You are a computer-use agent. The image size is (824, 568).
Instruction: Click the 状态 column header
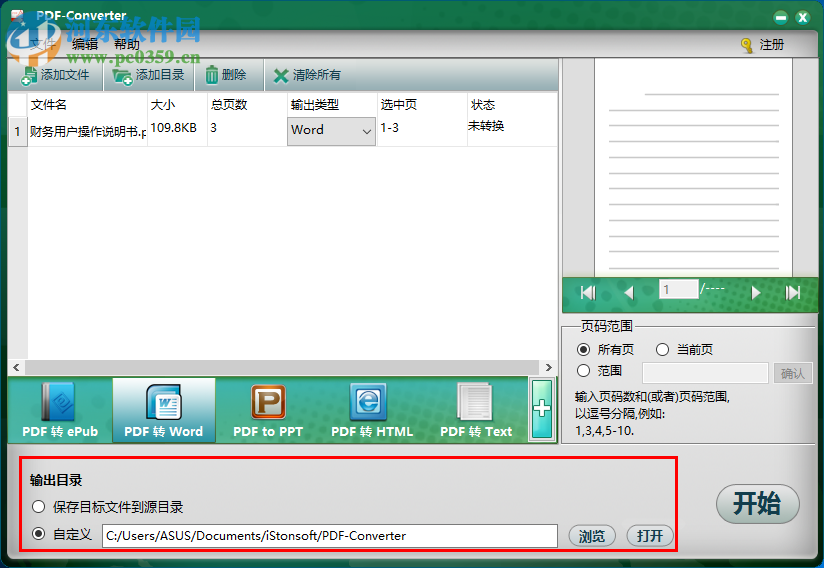[x=512, y=105]
